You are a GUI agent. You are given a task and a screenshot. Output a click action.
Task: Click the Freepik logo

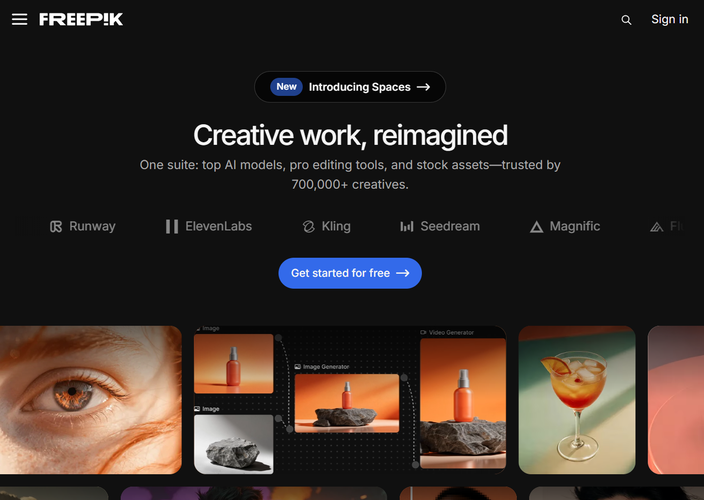tap(81, 19)
